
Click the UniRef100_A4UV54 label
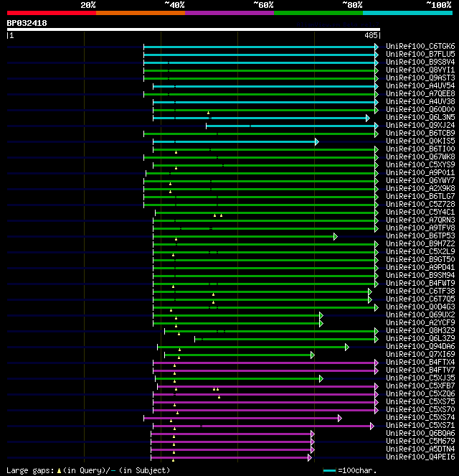420,85
